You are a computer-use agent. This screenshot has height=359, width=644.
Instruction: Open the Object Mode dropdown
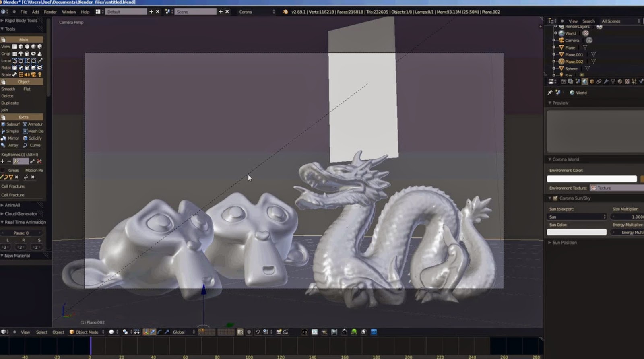coord(87,332)
